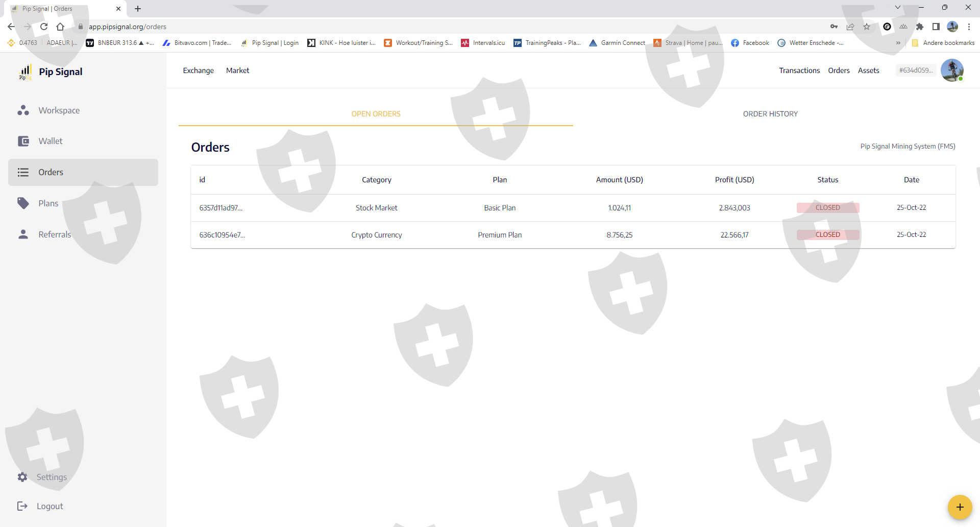Click the #634d059... account ID chip
980x527 pixels.
pyautogui.click(x=916, y=70)
